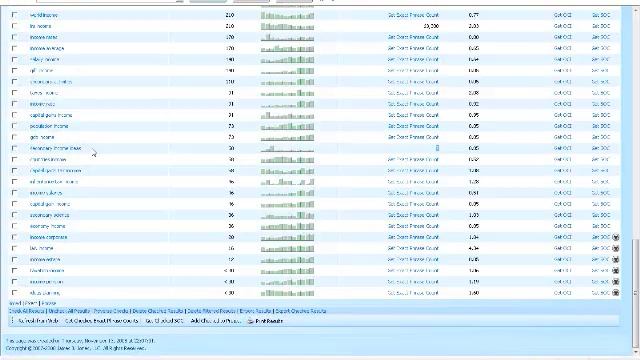Image resolution: width=640 pixels, height=360 pixels.
Task: Click the 10,200 count in tax income row
Action: coord(431,26)
